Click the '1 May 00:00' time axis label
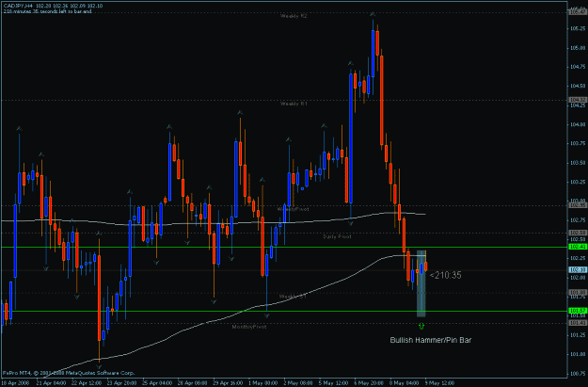 tap(263, 383)
